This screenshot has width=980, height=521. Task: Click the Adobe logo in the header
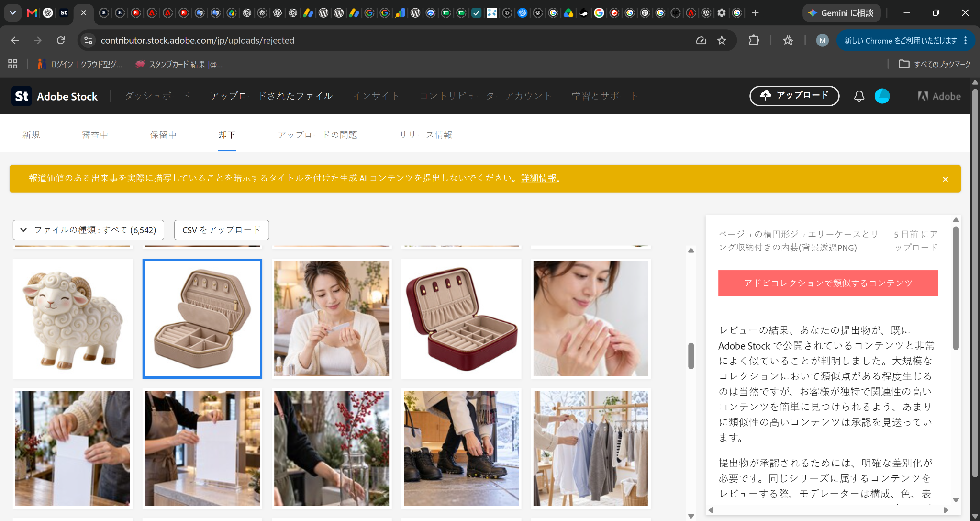click(x=939, y=96)
